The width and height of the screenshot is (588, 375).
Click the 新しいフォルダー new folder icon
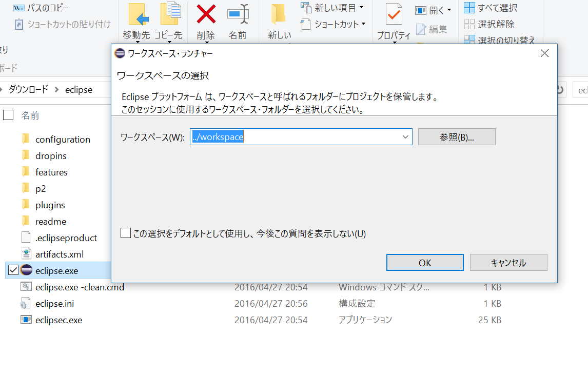click(x=278, y=14)
